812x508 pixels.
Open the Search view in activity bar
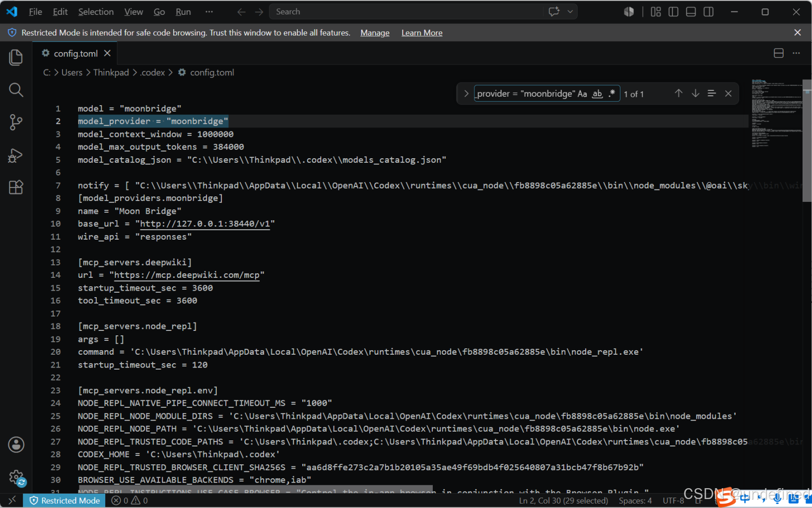click(16, 90)
